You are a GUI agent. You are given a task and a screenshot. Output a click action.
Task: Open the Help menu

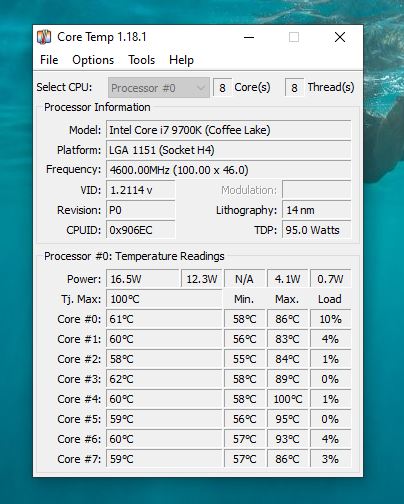point(181,60)
